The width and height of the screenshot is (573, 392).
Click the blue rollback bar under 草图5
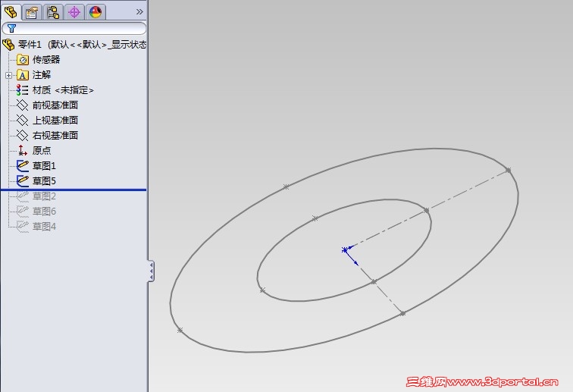pos(74,190)
